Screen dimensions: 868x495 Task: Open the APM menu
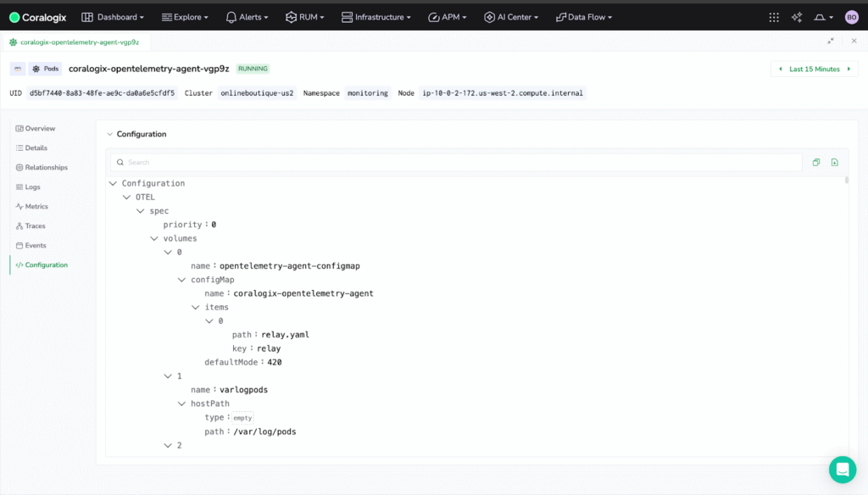click(x=448, y=17)
